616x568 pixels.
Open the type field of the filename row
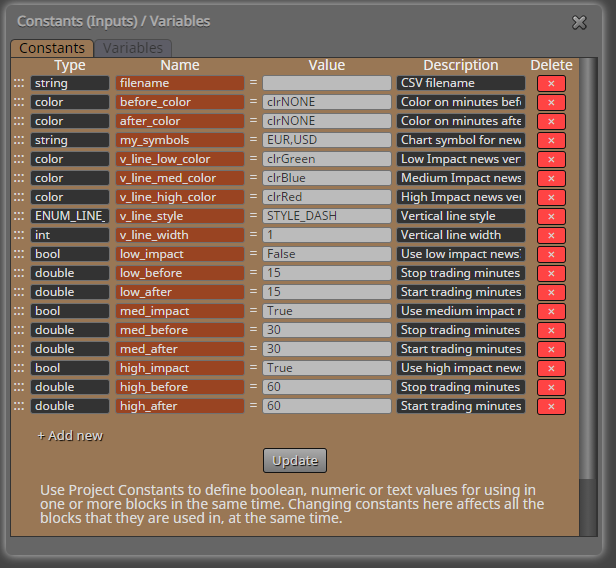point(70,83)
